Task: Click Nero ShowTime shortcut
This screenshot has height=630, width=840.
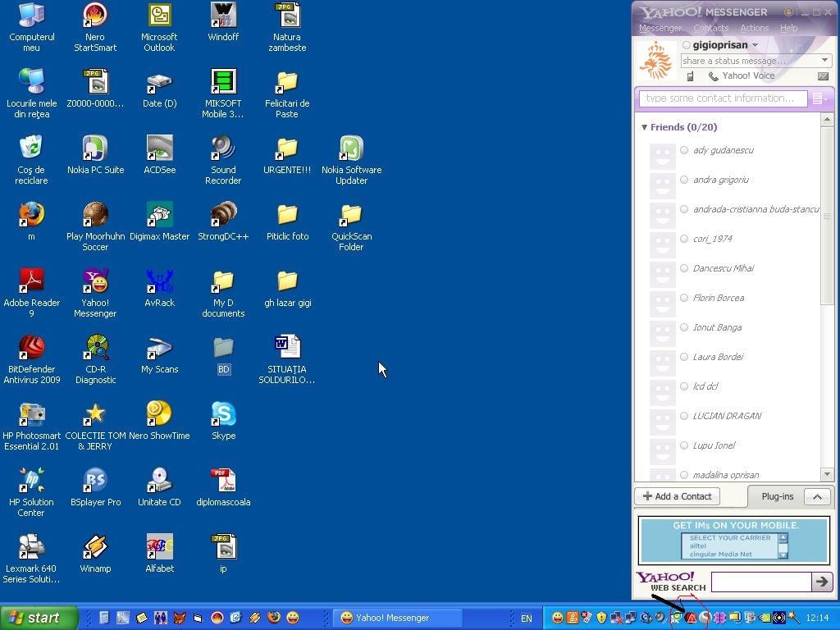Action: pyautogui.click(x=159, y=420)
